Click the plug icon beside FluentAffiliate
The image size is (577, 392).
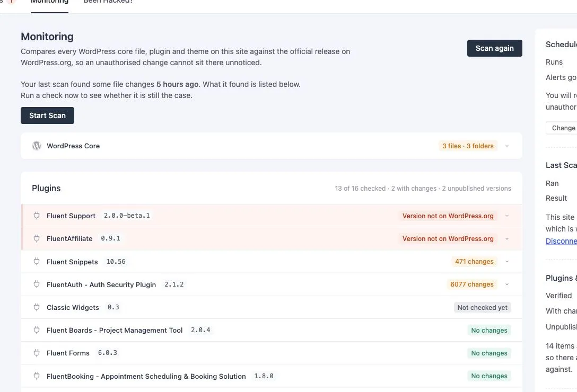37,238
